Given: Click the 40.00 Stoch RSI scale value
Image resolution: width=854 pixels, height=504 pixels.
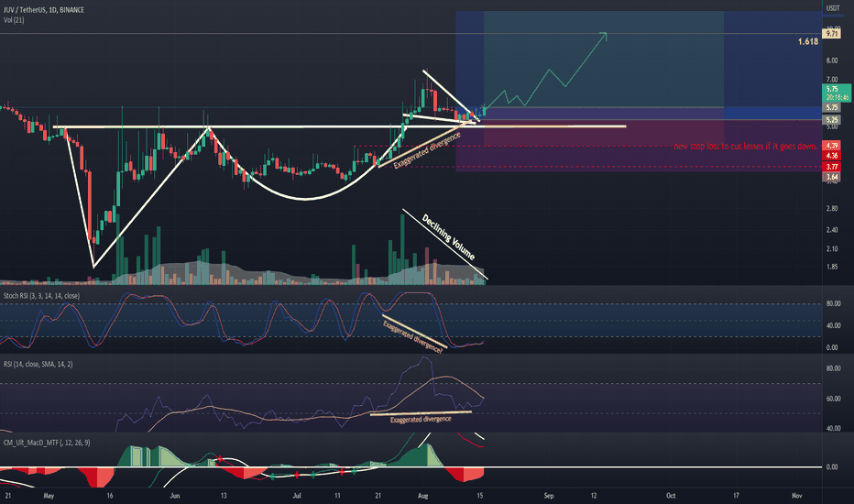Looking at the screenshot, I should tap(833, 326).
